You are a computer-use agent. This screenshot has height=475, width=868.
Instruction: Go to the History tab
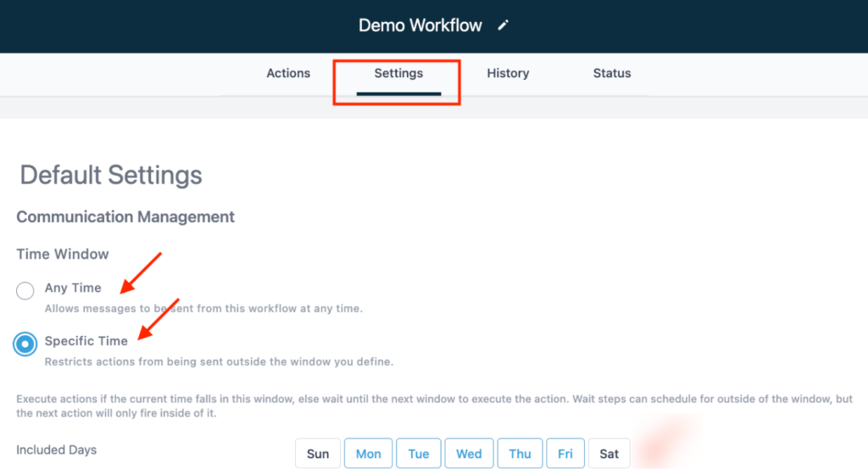click(x=508, y=74)
